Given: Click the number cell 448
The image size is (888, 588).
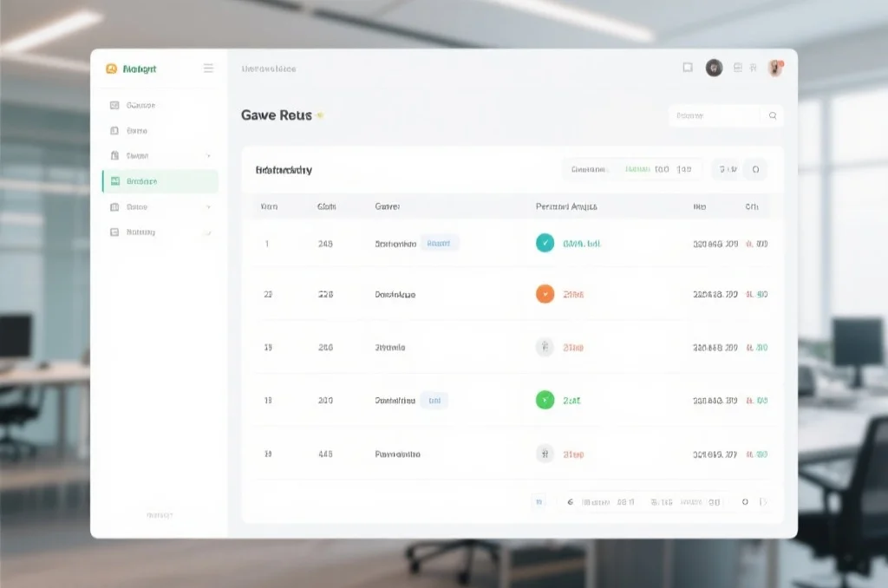Looking at the screenshot, I should click(325, 454).
